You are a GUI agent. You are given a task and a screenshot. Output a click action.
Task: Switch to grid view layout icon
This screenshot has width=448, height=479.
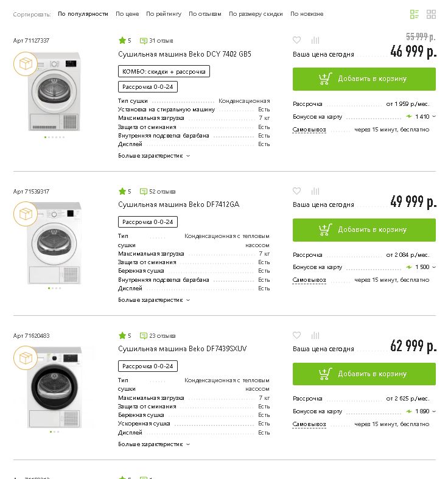pos(431,14)
